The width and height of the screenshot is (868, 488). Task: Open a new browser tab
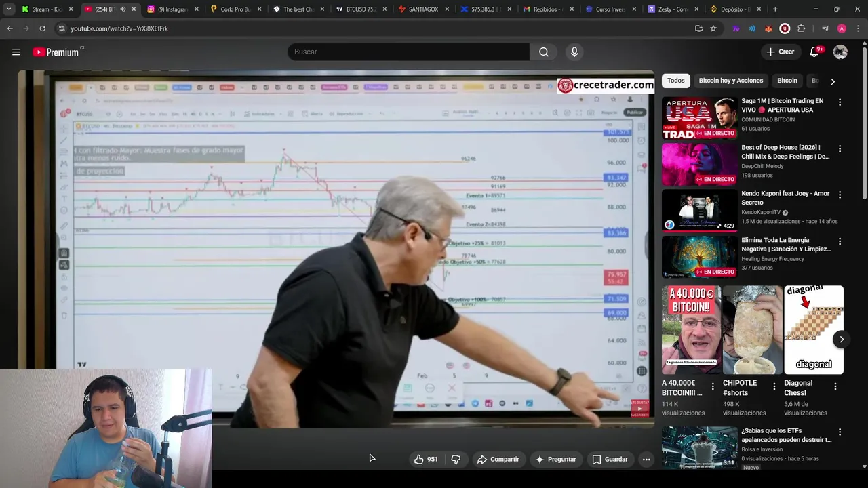coord(775,9)
